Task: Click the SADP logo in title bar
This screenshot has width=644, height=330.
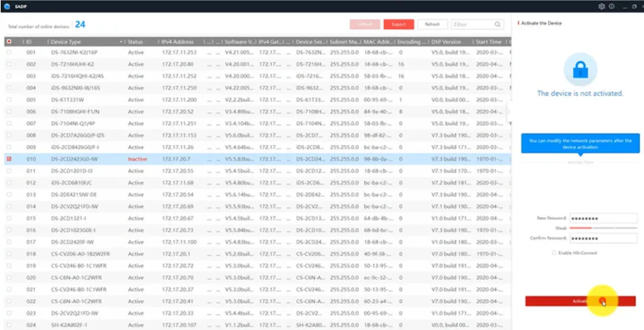Action: pyautogui.click(x=7, y=7)
